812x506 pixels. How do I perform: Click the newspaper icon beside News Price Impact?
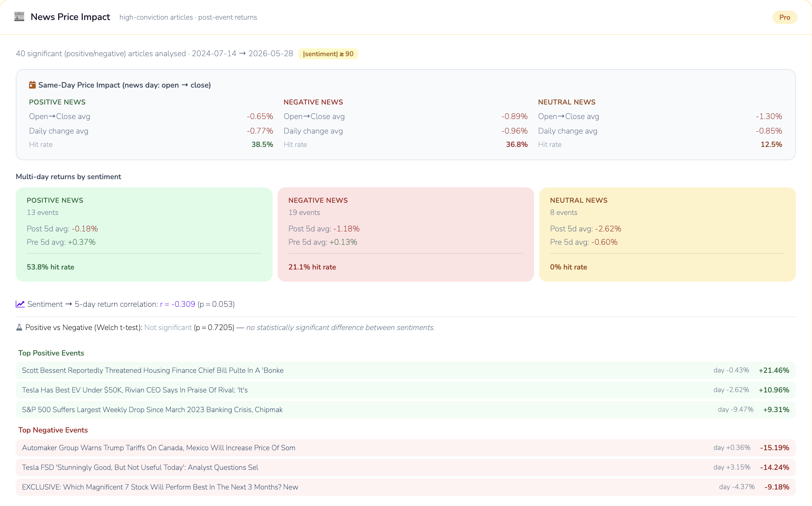(19, 17)
